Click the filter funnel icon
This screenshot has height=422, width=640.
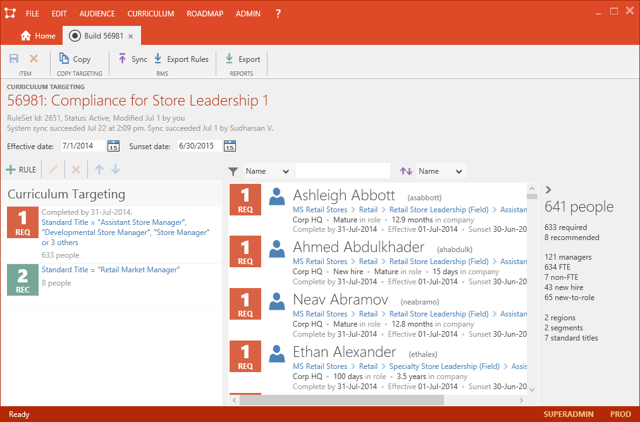233,171
